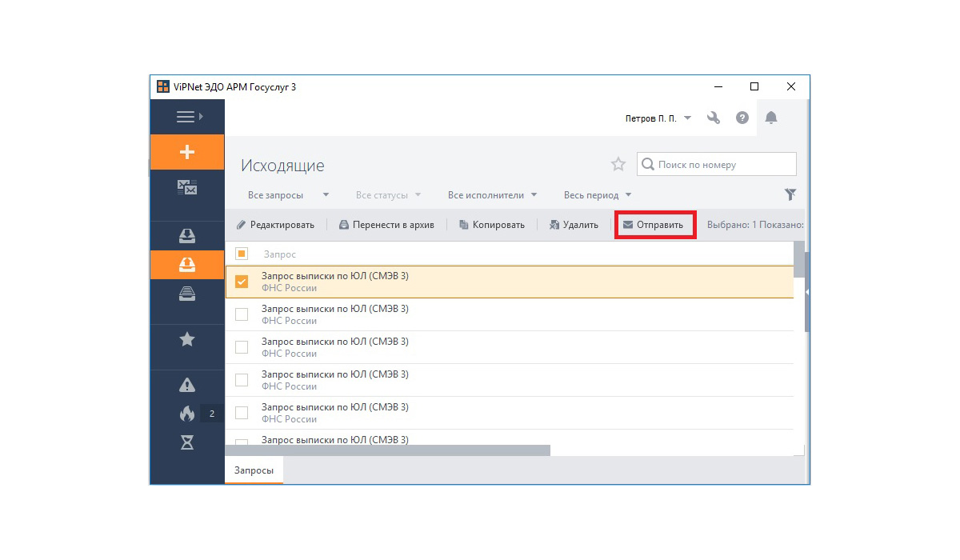Image resolution: width=960 pixels, height=560 pixels.
Task: Click Отправить to send request
Action: click(655, 225)
